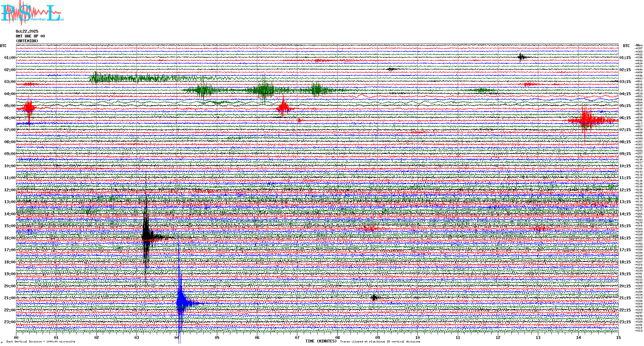Click the (ARTEMIDA) station name text
The image size is (644, 346).
[x=27, y=41]
